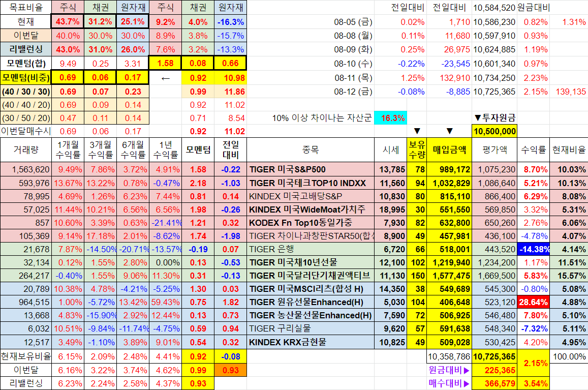Select the (30 / 50 / 20) label cell
This screenshot has height=390, width=588.
(26, 118)
